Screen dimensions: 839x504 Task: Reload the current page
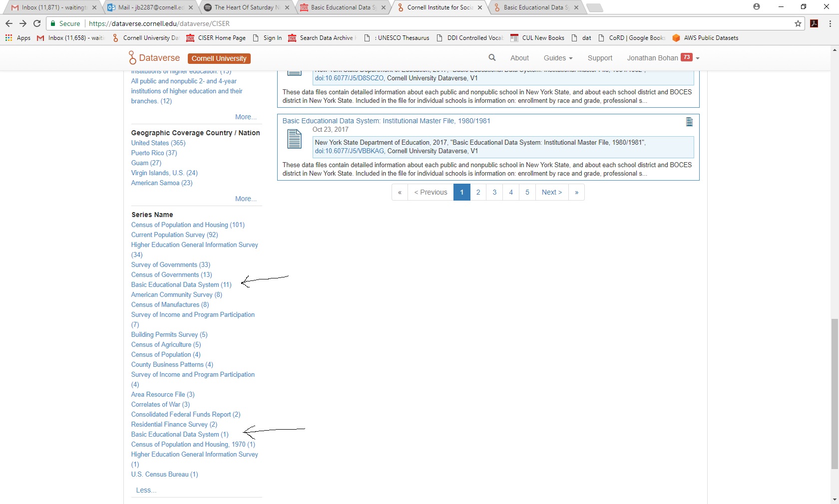[x=37, y=23]
